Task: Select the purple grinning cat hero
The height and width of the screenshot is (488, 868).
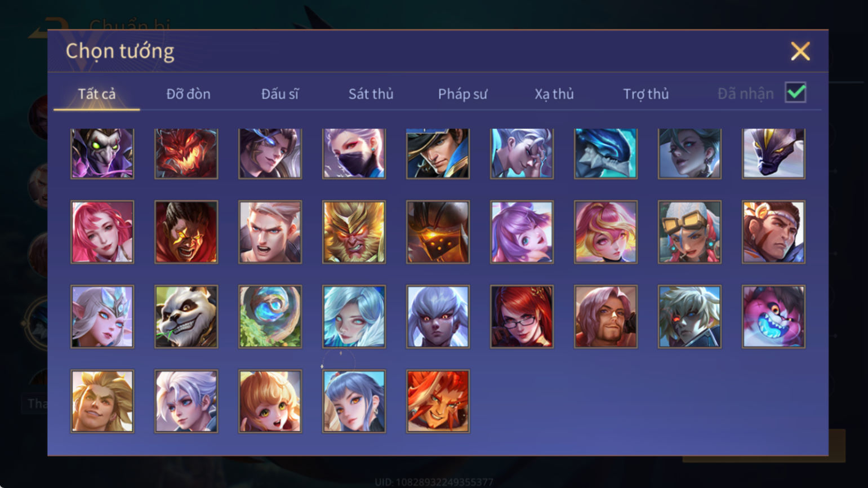Action: [773, 316]
